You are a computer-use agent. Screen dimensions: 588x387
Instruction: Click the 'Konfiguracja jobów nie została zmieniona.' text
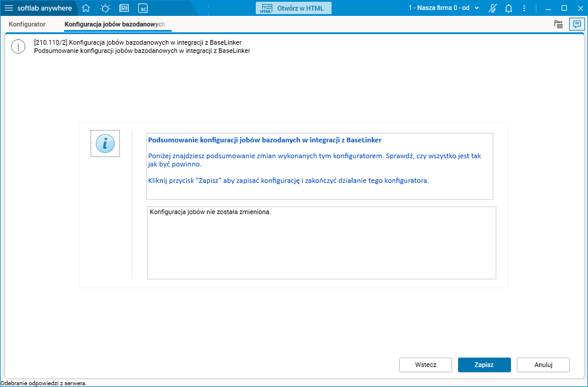point(210,212)
